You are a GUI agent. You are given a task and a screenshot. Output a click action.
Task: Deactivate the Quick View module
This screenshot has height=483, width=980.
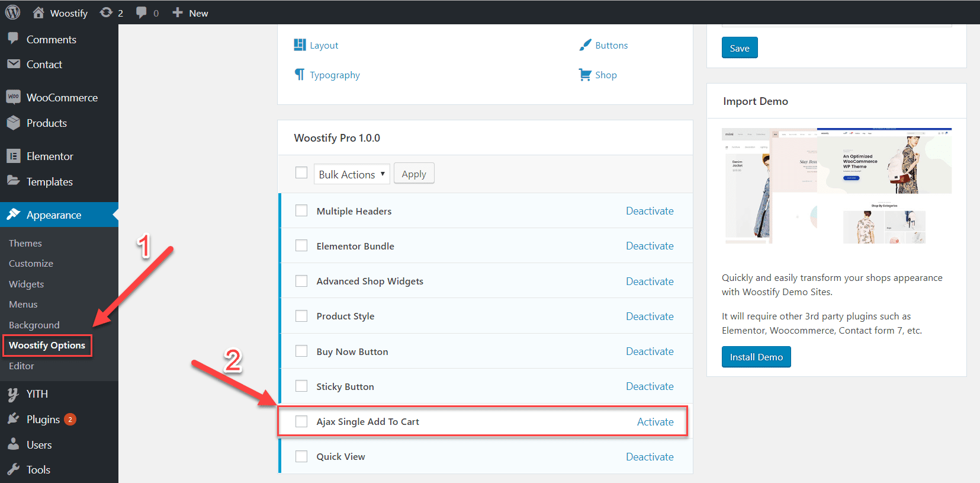(x=650, y=457)
